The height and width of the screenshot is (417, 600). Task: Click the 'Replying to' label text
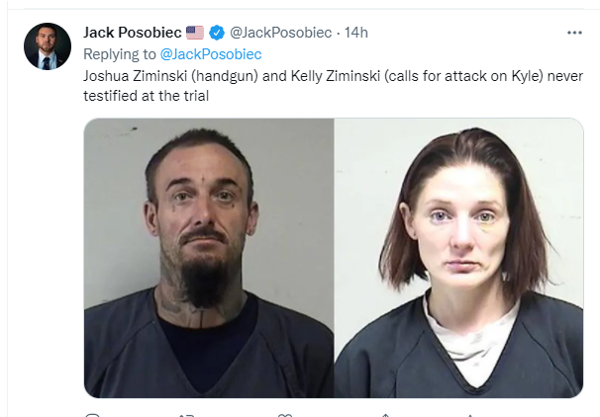tap(119, 54)
